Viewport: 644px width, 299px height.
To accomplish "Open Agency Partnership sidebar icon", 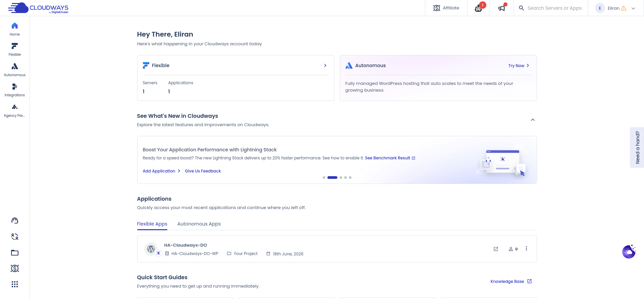I will tap(15, 110).
